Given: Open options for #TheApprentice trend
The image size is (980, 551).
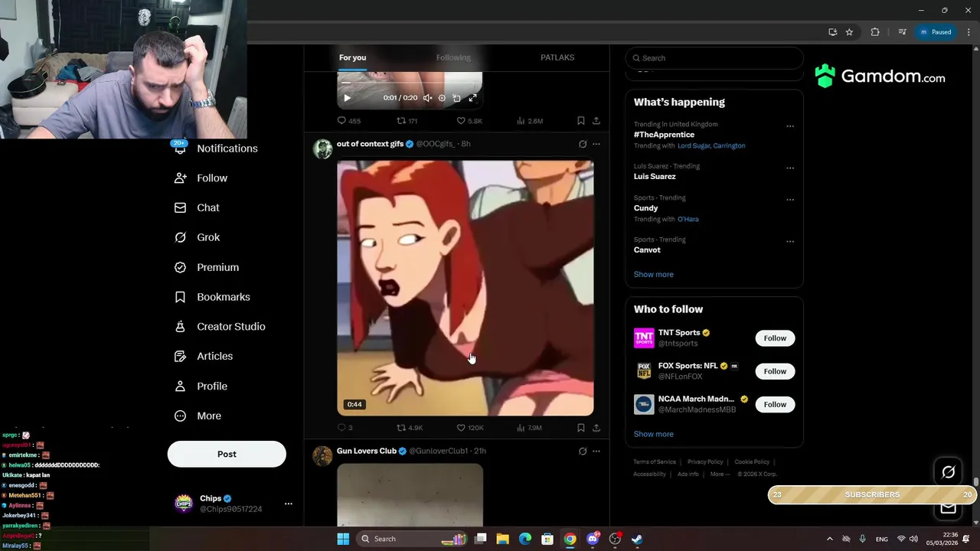Looking at the screenshot, I should coord(790,126).
